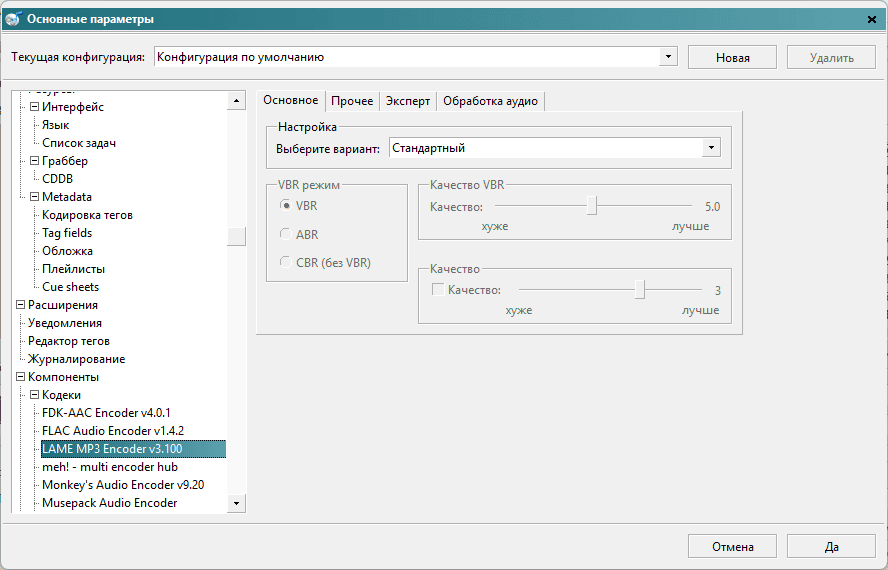
Task: Collapse the Расширения tree node
Action: point(20,305)
